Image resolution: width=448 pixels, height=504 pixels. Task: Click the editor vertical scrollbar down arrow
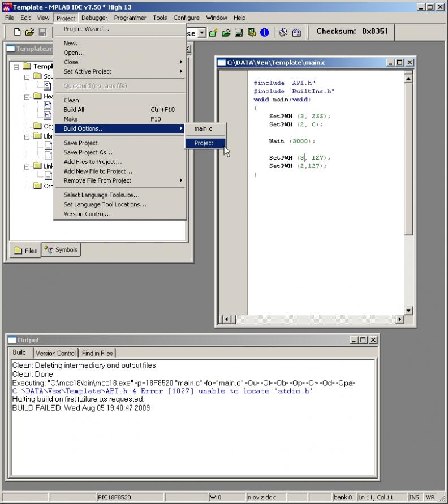pos(408,311)
